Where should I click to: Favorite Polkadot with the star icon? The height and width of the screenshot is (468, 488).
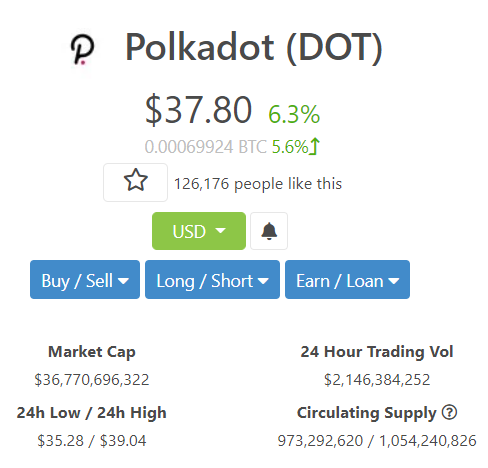(135, 182)
